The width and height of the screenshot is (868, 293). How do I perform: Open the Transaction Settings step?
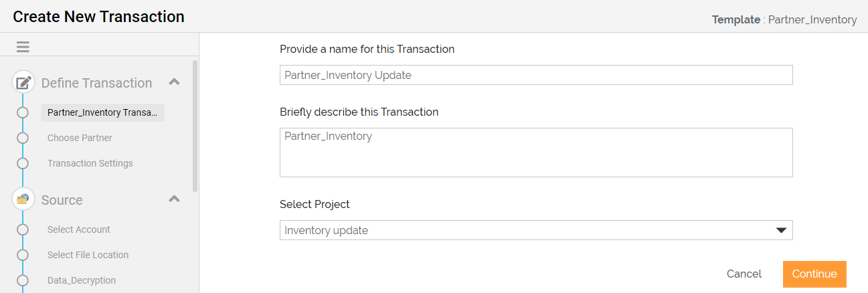pos(90,163)
